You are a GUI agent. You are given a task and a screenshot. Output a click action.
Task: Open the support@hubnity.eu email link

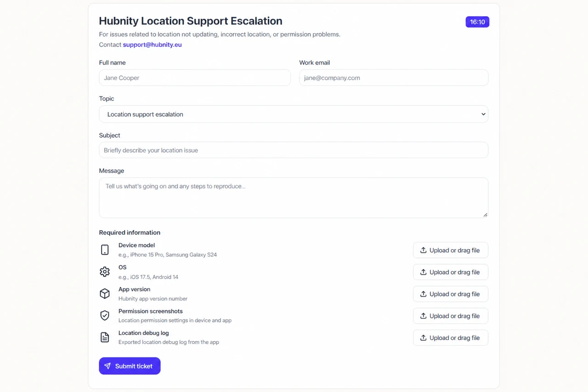click(152, 45)
